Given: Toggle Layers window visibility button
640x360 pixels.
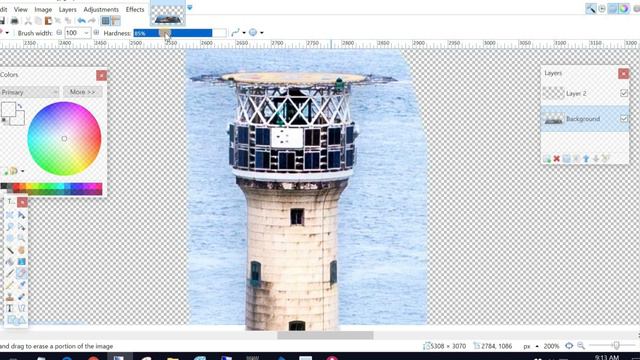Looking at the screenshot, I should click(613, 9).
